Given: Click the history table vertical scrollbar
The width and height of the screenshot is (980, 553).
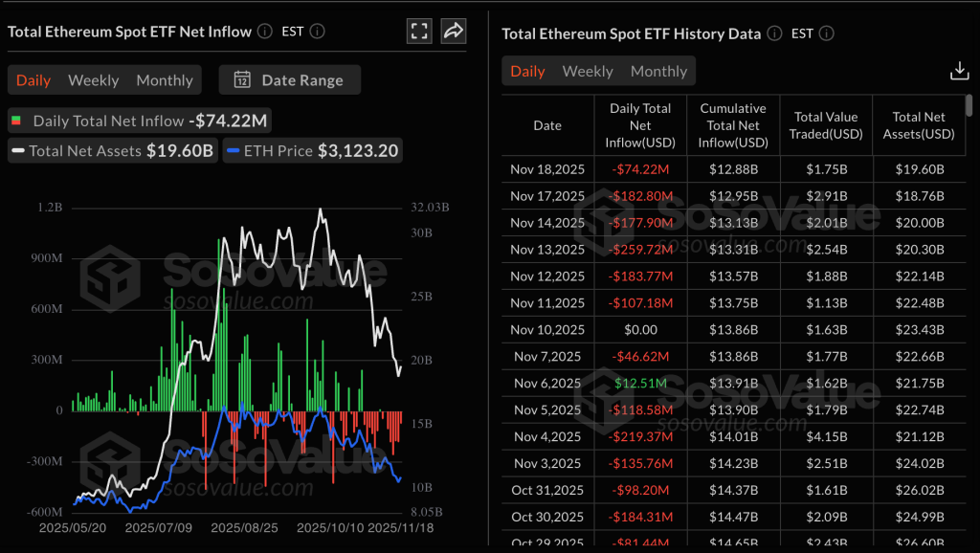Looking at the screenshot, I should (x=969, y=105).
